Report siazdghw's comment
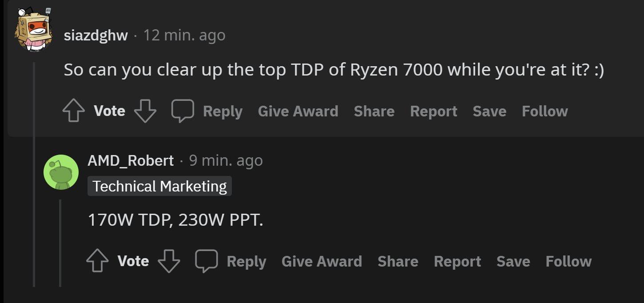 point(433,111)
